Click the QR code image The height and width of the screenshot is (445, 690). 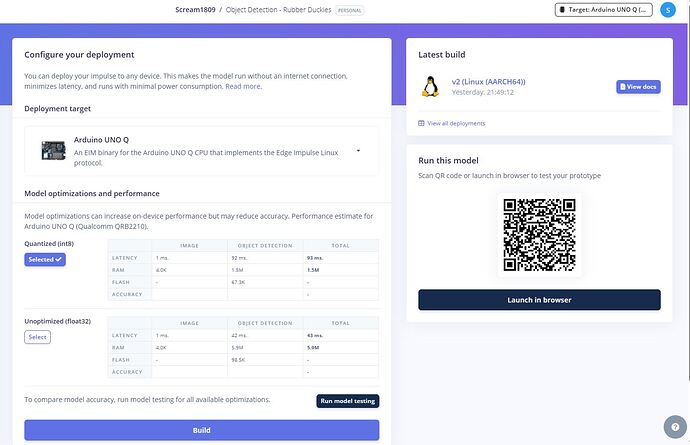[539, 235]
